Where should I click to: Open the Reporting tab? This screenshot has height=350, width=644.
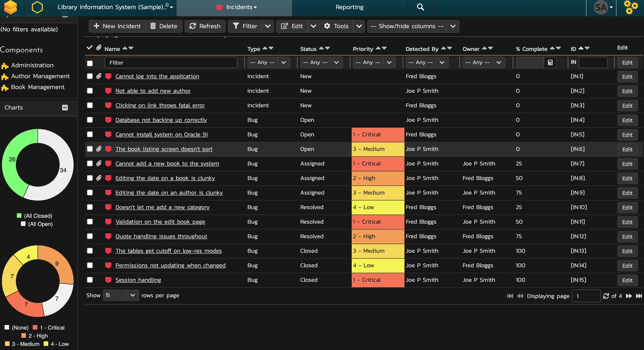[349, 7]
